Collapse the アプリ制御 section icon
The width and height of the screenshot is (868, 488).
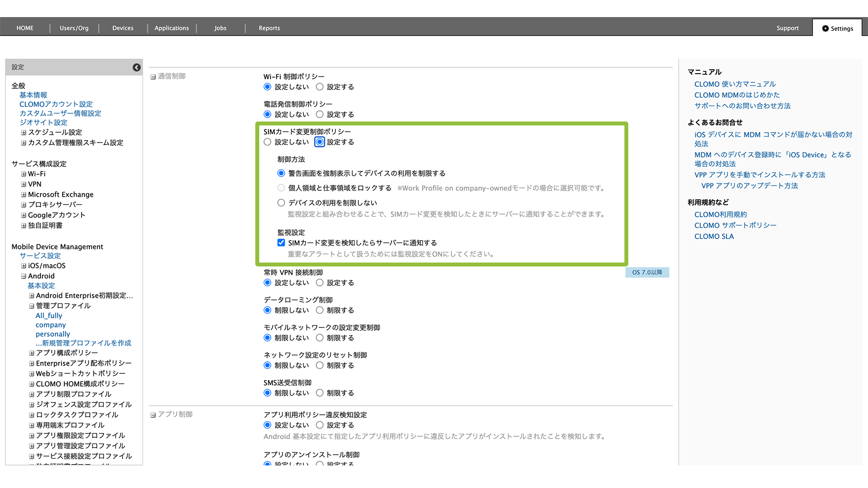tap(153, 415)
